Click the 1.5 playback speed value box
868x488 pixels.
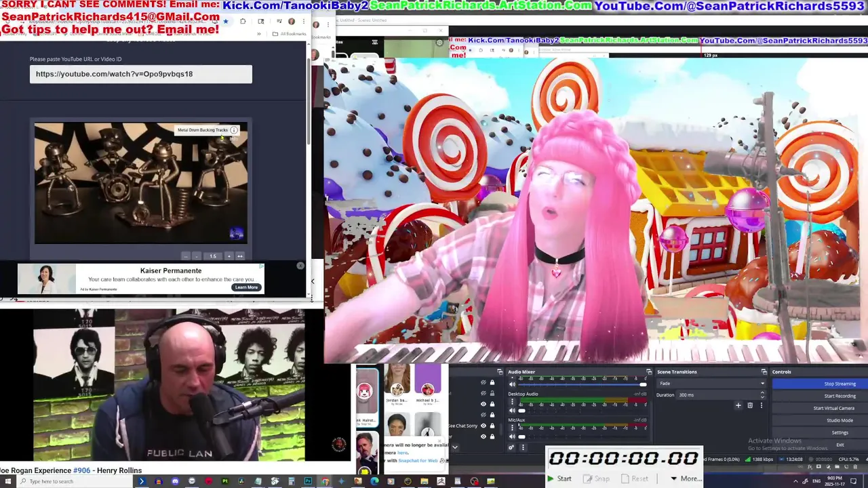212,256
